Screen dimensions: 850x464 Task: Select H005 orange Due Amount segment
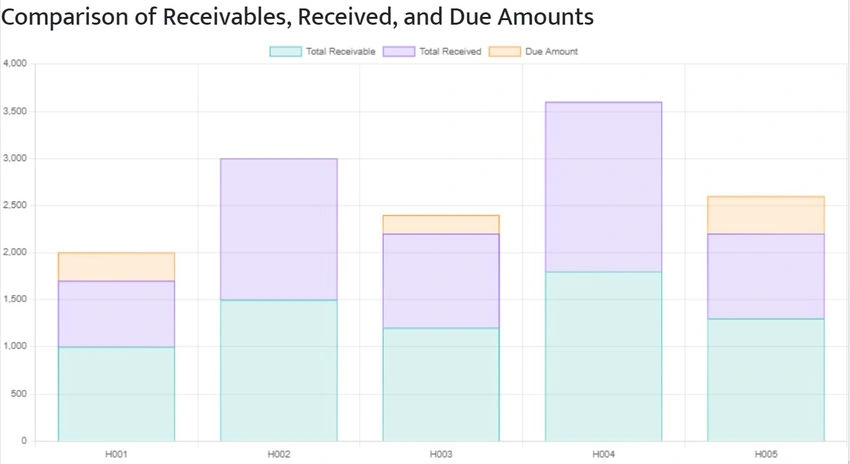pos(766,215)
